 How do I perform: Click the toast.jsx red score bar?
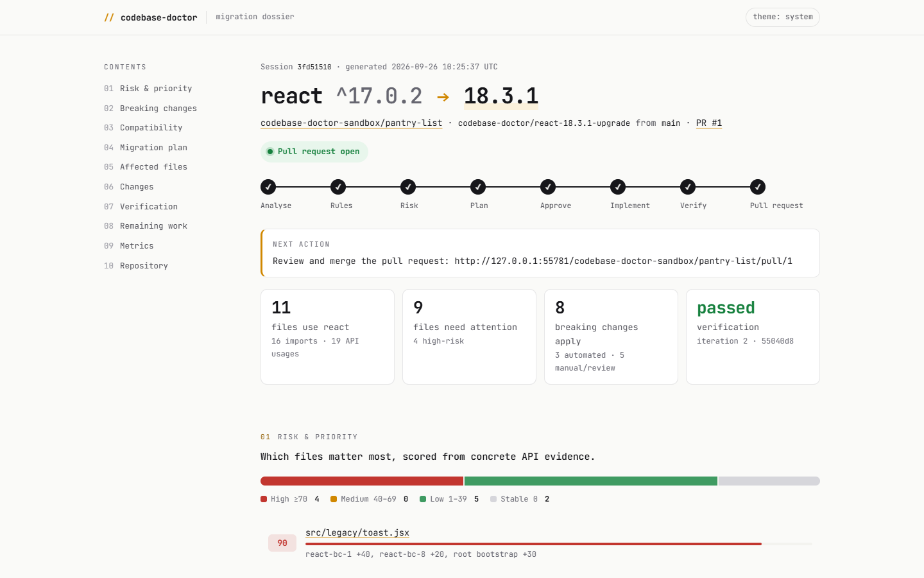coord(533,544)
